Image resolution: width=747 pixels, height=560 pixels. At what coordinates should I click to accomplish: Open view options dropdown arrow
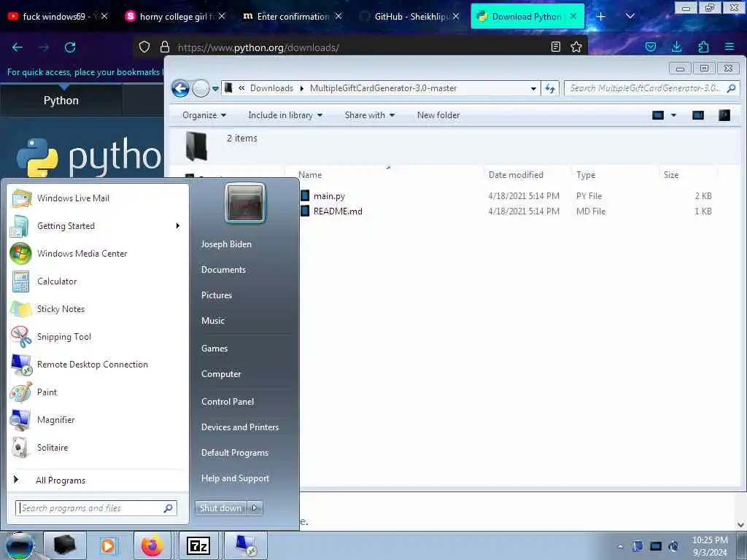point(673,115)
